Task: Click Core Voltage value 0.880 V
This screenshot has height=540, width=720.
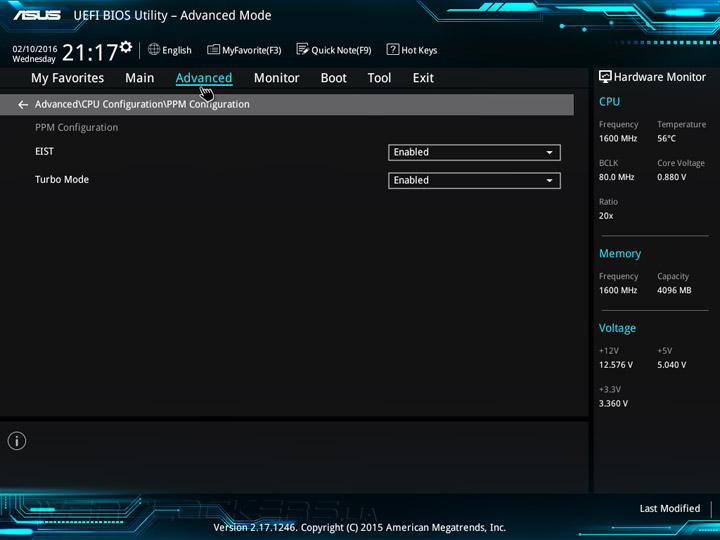Action: click(x=672, y=177)
